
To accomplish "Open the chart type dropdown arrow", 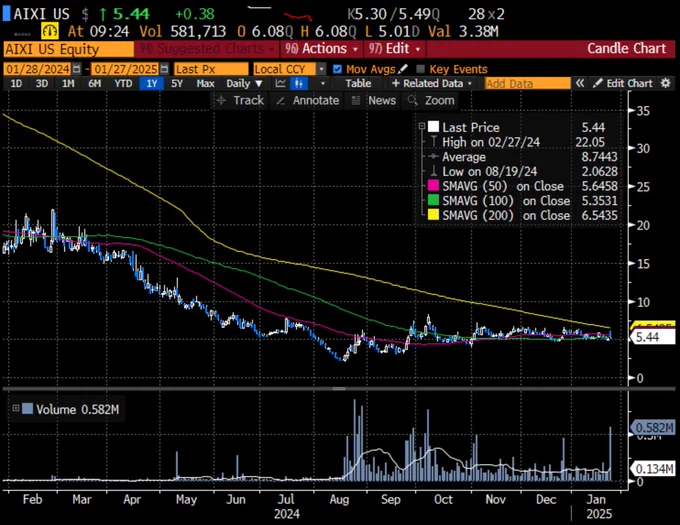I will tap(323, 83).
